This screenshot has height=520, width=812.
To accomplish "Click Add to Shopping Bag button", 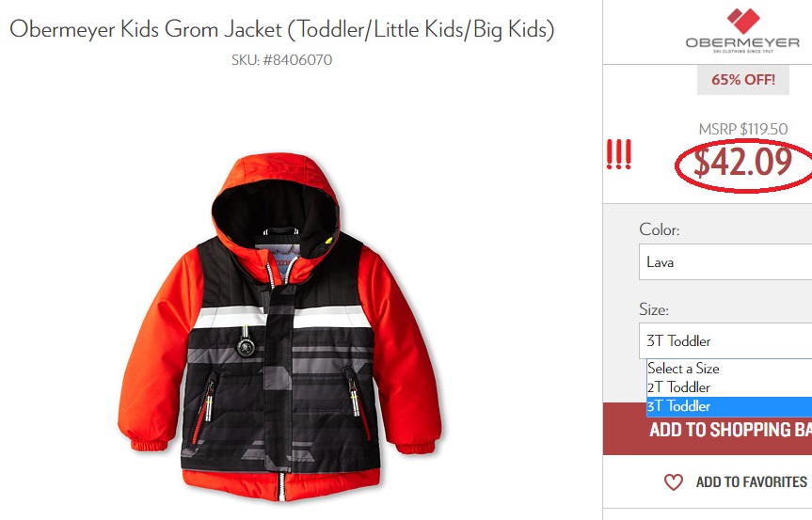I will (x=708, y=430).
